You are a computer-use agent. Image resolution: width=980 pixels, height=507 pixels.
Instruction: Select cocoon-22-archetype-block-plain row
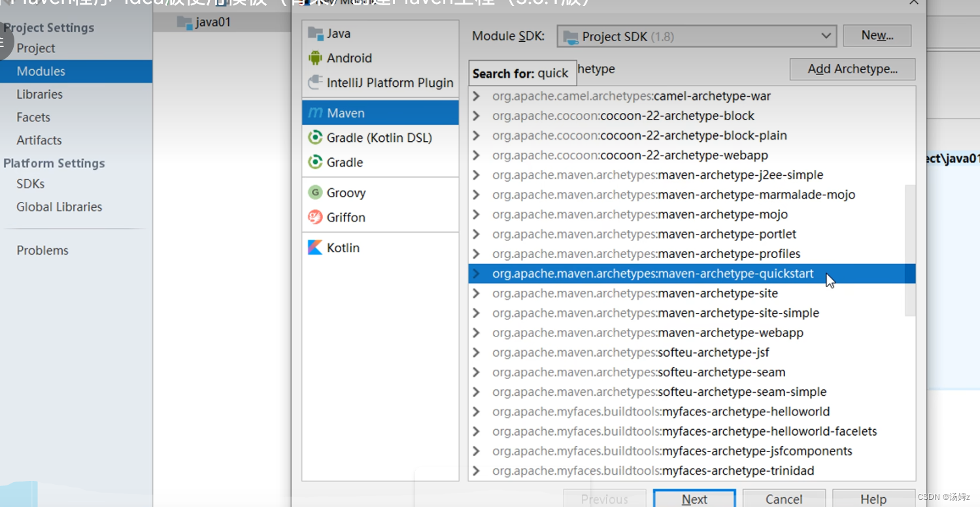pos(692,135)
